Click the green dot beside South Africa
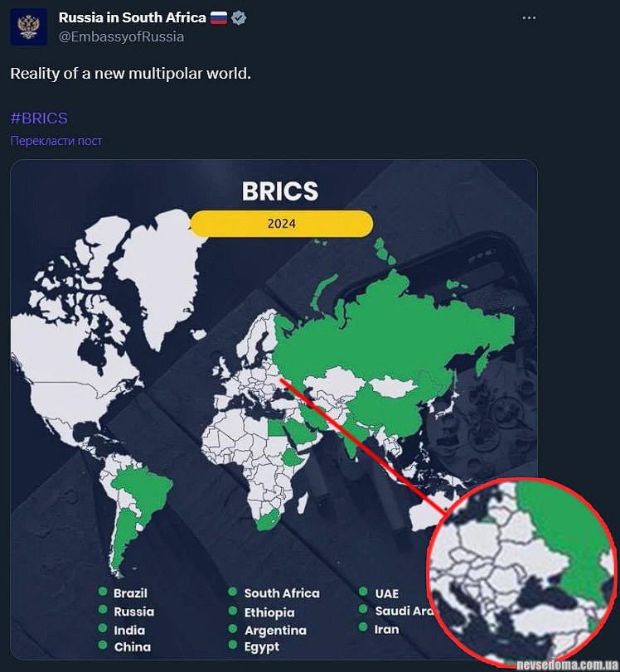 233,592
